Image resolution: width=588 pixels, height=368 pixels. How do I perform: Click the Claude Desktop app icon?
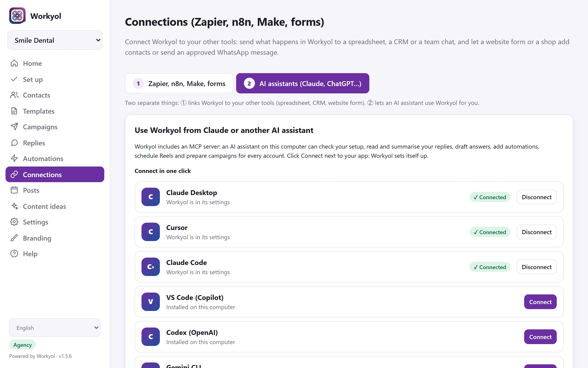click(151, 197)
